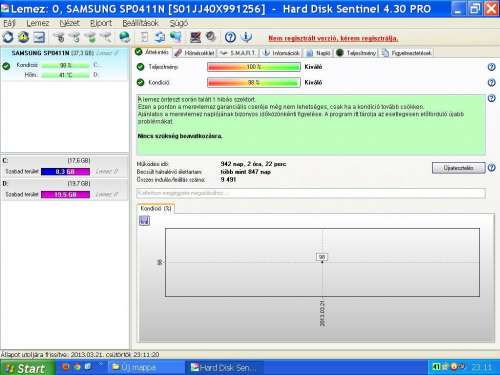This screenshot has width=500, height=375.
Task: Open the Nézet menu
Action: [x=69, y=23]
